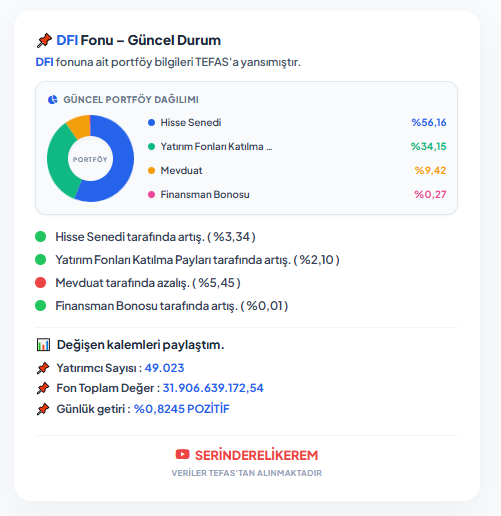
Task: Click the pushpin icon next to Fon Toplam Değer
Action: (43, 388)
